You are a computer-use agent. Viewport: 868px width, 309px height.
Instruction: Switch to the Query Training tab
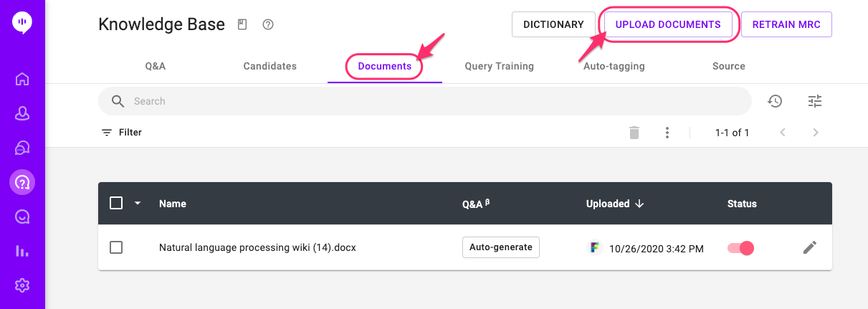pyautogui.click(x=499, y=66)
